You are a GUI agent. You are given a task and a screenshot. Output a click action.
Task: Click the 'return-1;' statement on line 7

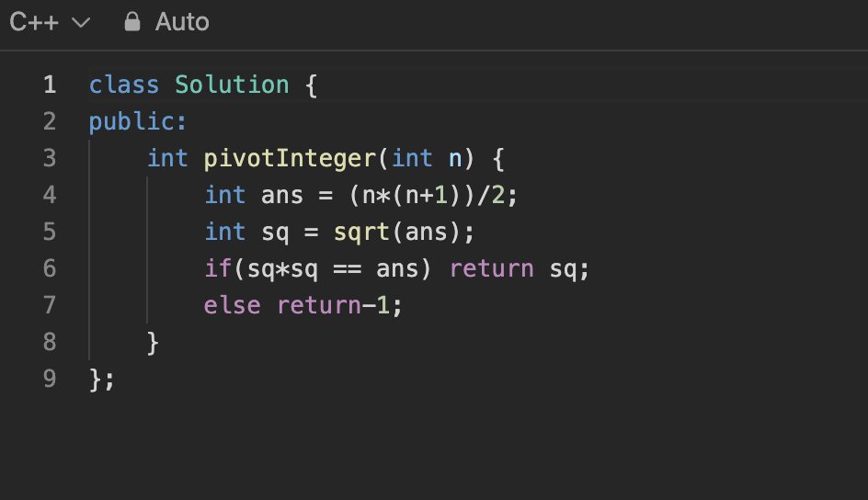(340, 305)
